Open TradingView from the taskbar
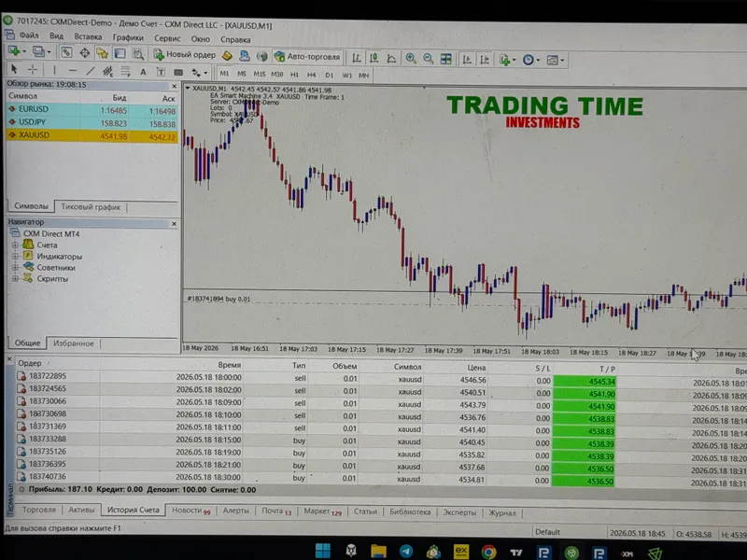 [x=516, y=553]
